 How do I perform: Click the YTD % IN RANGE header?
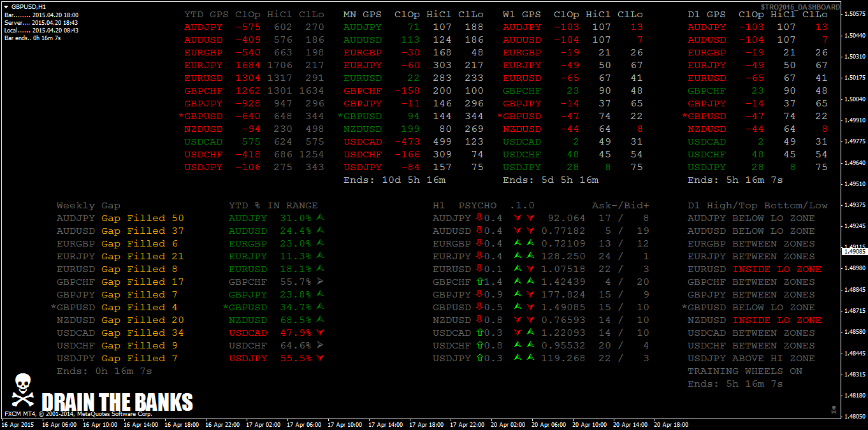[273, 205]
